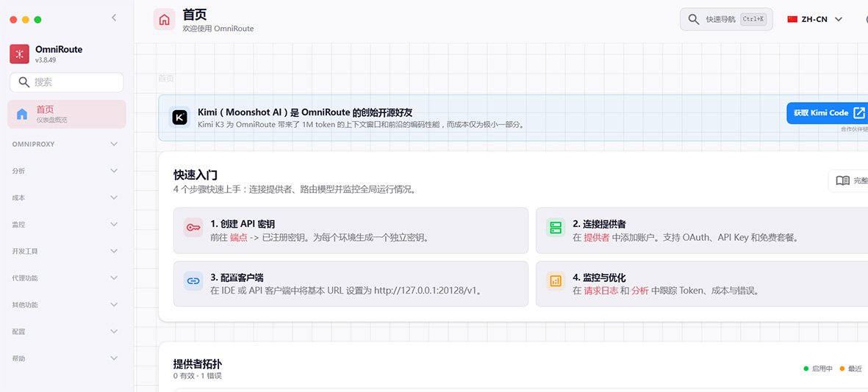Click the chart icon for 监控与优化
The image size is (868, 392).
tap(556, 281)
